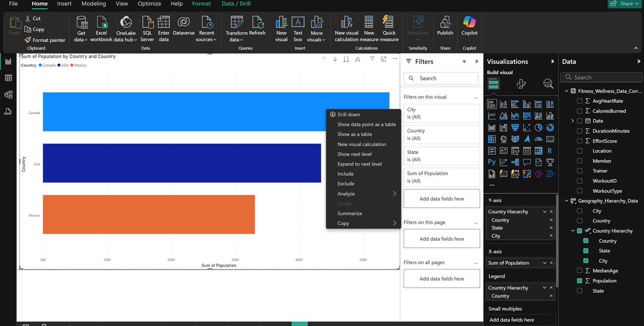This screenshot has height=326, width=644.
Task: Uncheck the Population field
Action: coord(580,281)
